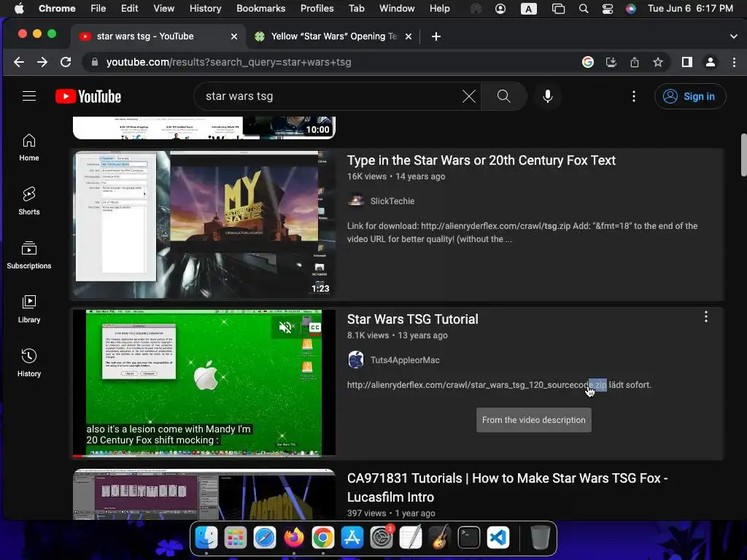The width and height of the screenshot is (747, 560).
Task: Unmute the Star Wars TSG Tutorial preview
Action: pyautogui.click(x=285, y=327)
